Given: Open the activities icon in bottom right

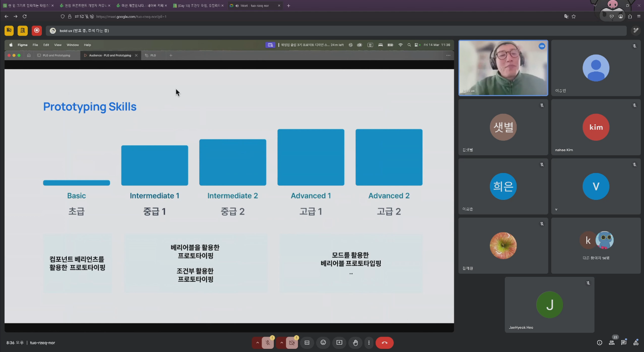Looking at the screenshot, I should (636, 342).
